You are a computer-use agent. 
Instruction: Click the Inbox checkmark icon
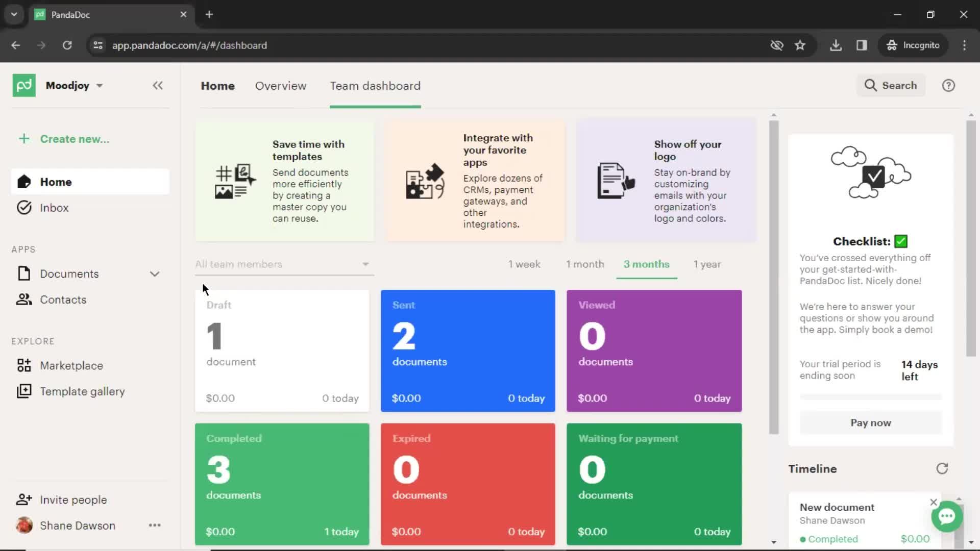click(x=24, y=208)
